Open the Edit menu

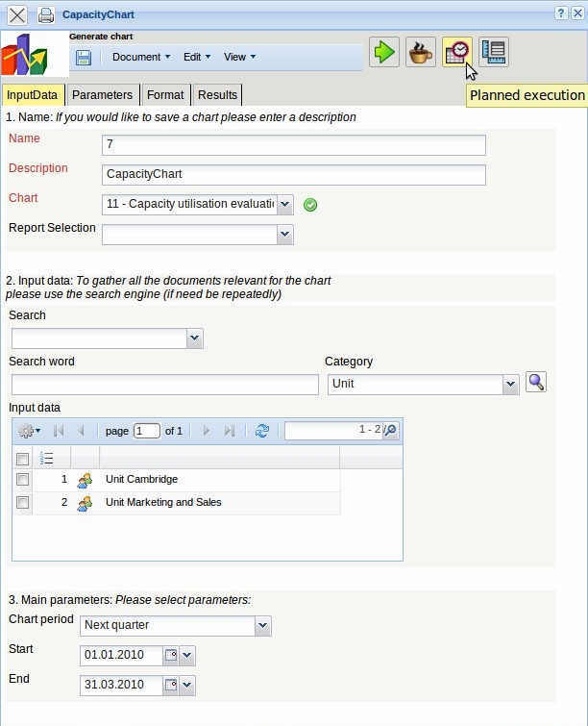pyautogui.click(x=196, y=57)
